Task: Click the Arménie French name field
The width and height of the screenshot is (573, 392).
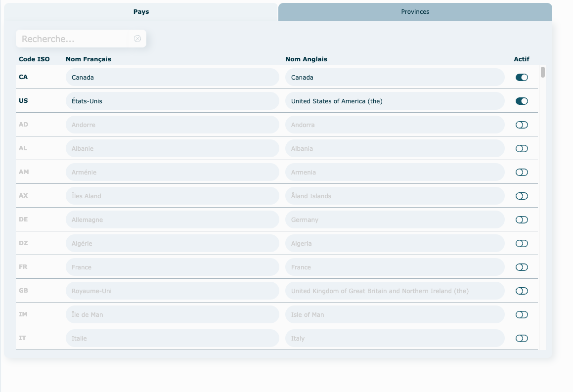Action: pos(172,173)
